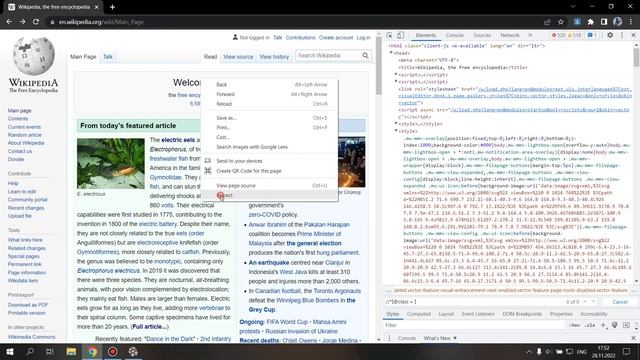Bookmark this page star icon
This screenshot has height=360, width=640.
[x=561, y=22]
